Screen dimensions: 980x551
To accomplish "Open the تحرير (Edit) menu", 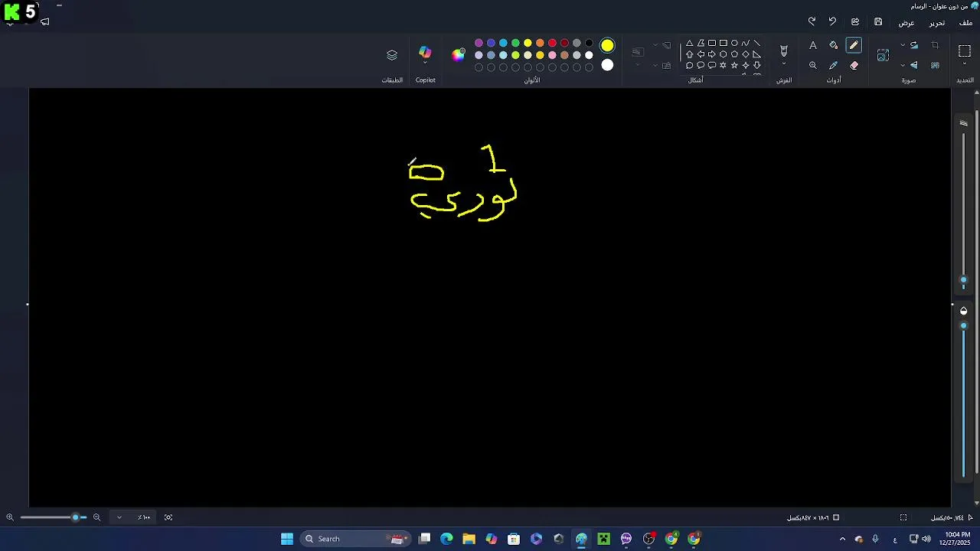I will coord(937,23).
